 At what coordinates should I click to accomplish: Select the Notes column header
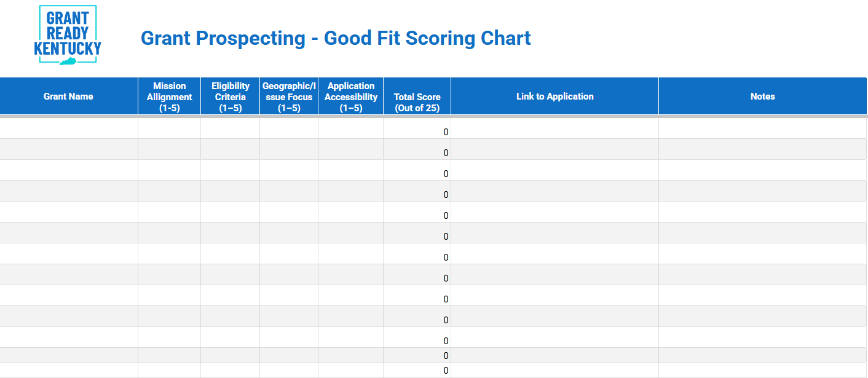(763, 96)
